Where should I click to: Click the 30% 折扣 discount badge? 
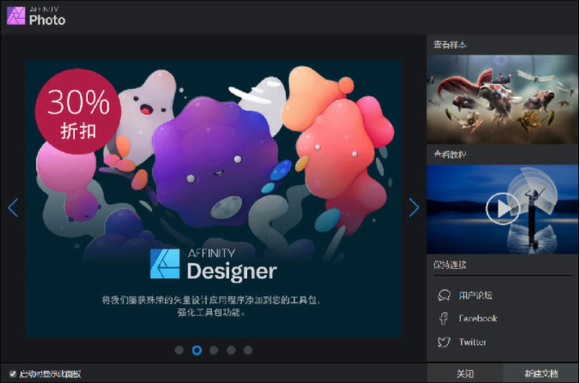tap(78, 111)
